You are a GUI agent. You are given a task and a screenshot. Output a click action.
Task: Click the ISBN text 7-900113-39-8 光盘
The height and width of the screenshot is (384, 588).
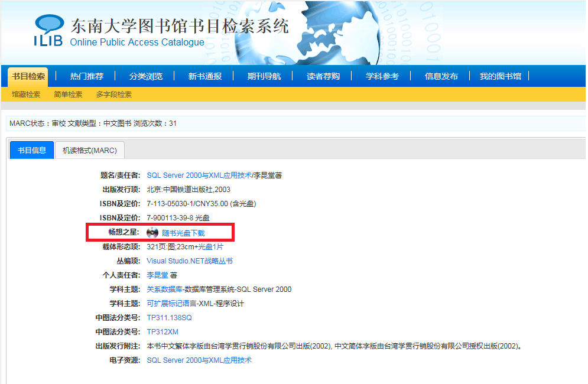pos(178,218)
